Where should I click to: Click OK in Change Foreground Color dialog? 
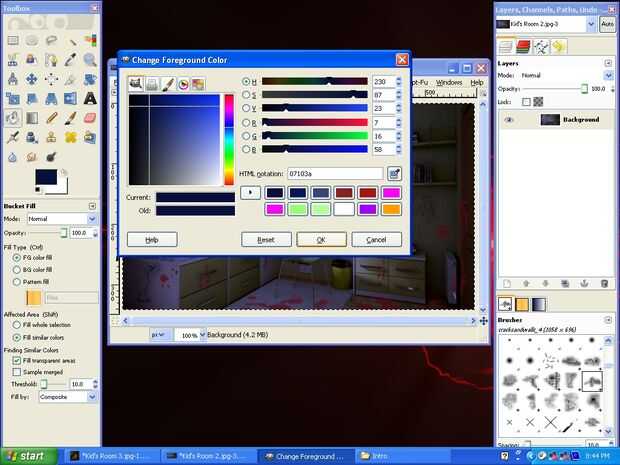point(321,240)
